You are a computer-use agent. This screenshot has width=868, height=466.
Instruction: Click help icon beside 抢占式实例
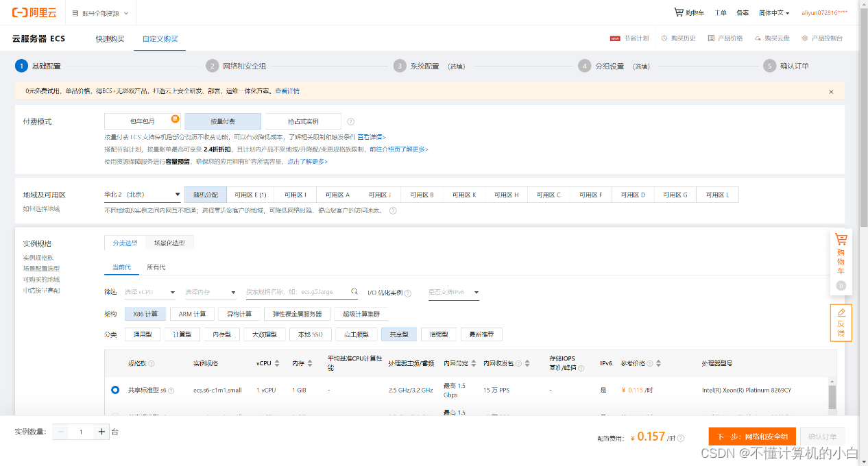point(350,121)
